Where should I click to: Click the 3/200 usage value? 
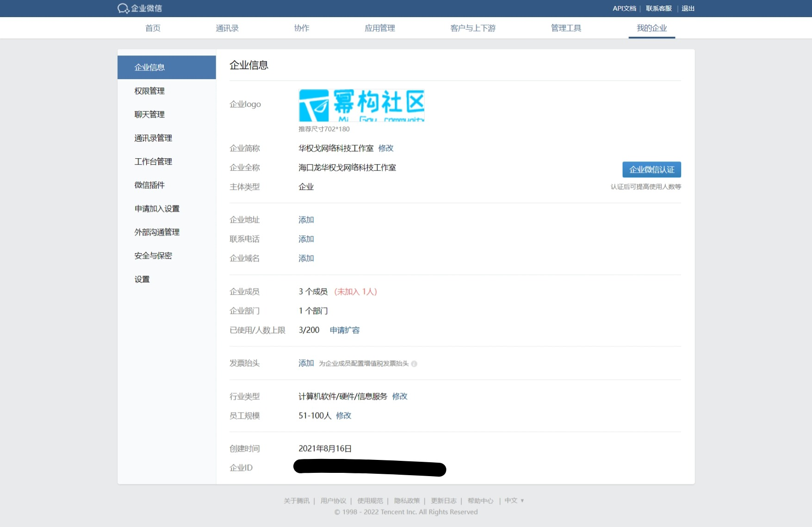[x=309, y=330]
